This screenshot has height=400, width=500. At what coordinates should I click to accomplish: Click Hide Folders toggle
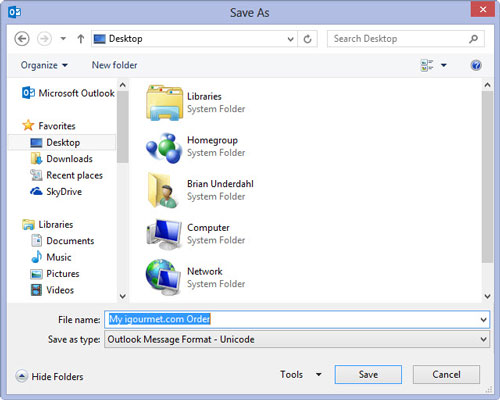coord(49,377)
